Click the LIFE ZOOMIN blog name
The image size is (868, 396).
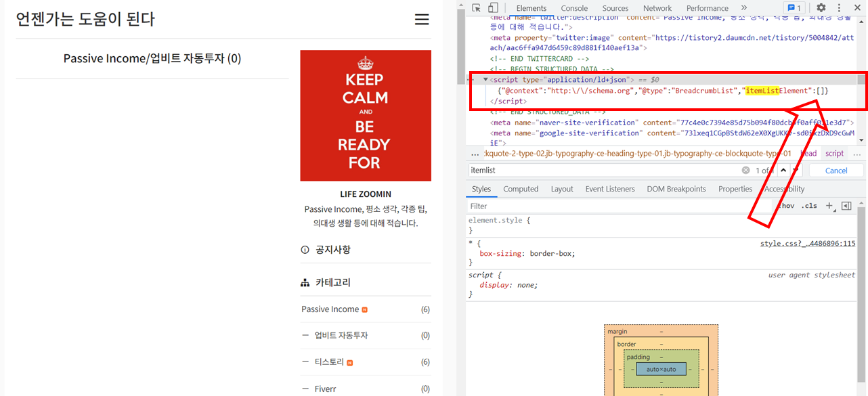point(366,194)
